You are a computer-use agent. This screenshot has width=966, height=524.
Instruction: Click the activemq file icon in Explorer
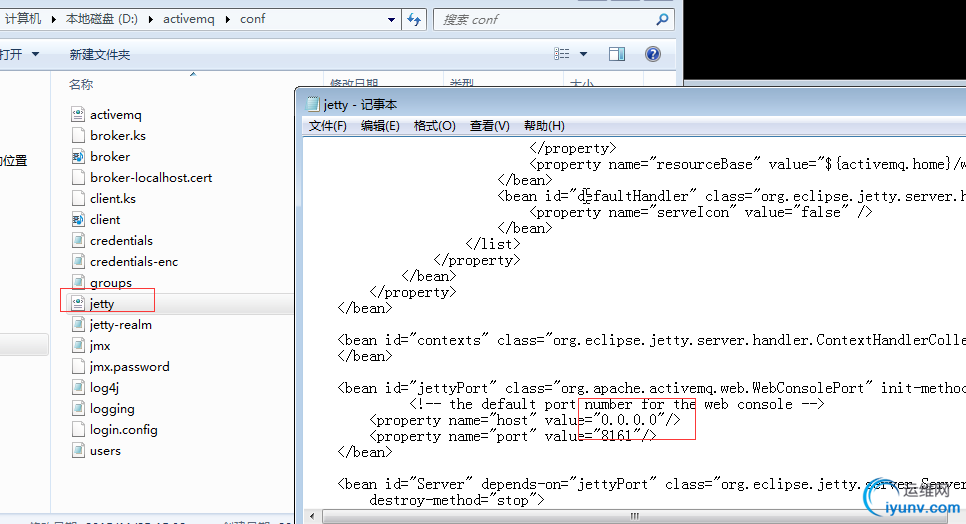tap(78, 114)
